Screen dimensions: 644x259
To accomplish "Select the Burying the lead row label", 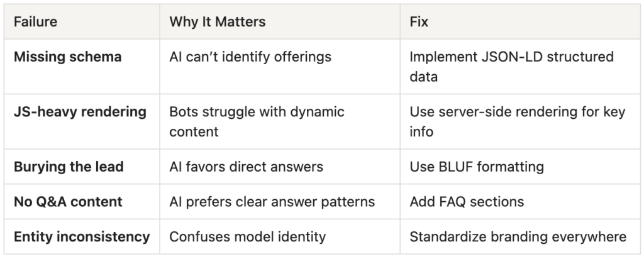I will point(69,168).
